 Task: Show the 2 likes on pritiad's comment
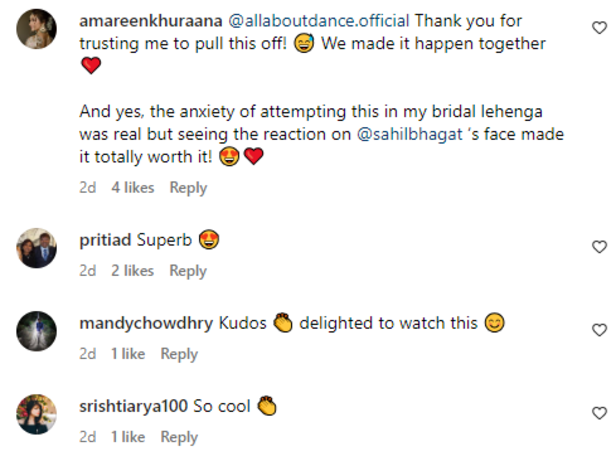[132, 271]
